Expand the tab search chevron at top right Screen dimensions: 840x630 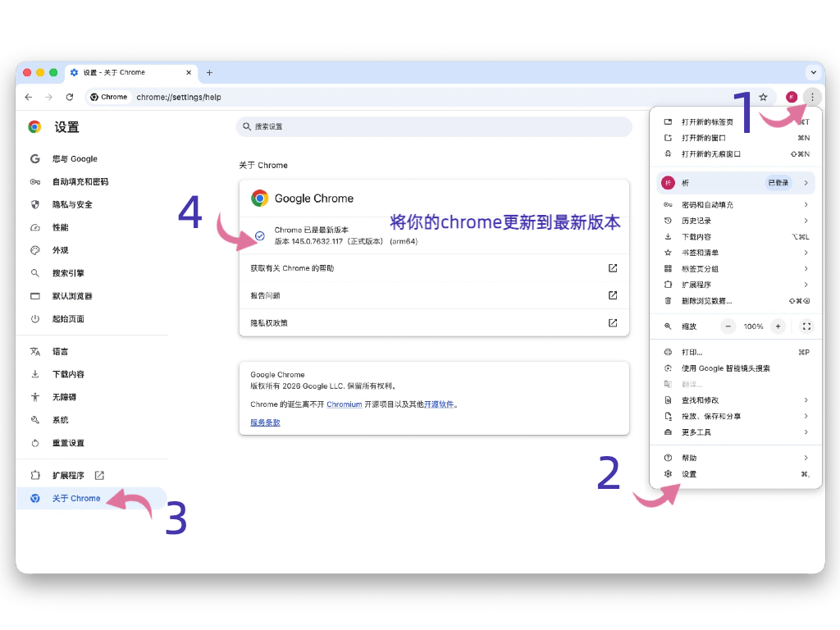(813, 72)
